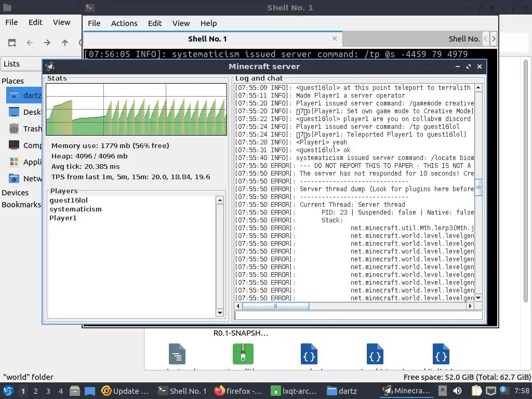
Task: Select the second JSON file icon
Action: point(375,353)
